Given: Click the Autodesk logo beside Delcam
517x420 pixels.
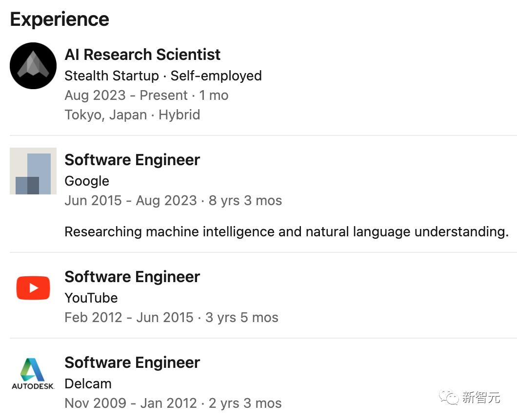Looking at the screenshot, I should pos(33,374).
